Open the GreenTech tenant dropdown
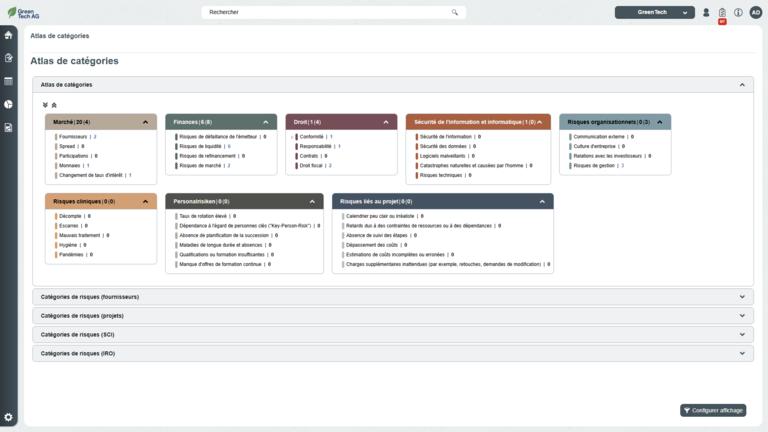 655,13
